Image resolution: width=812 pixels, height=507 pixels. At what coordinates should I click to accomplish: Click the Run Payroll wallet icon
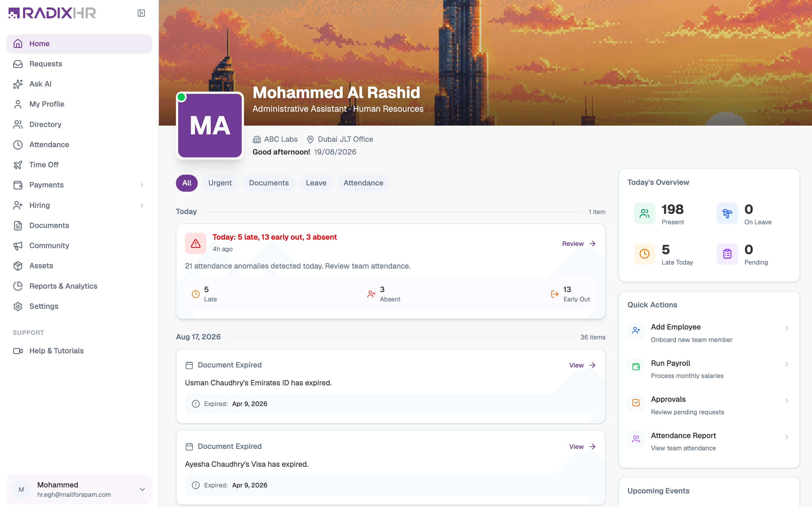636,367
